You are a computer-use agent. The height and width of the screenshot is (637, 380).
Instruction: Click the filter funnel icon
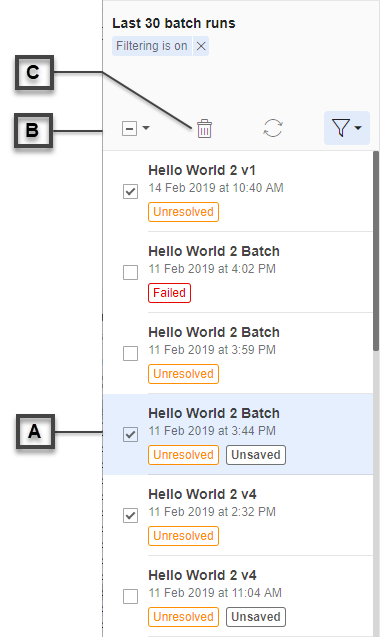tap(341, 128)
